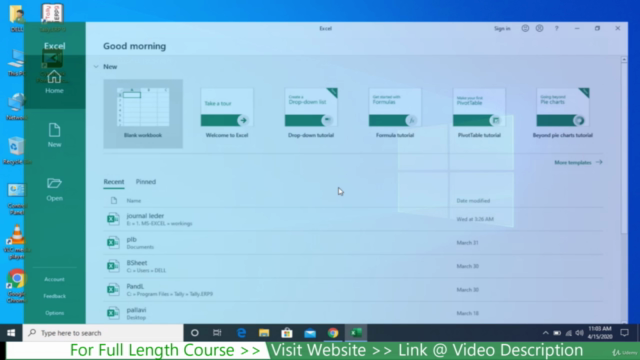Open Microsoft Store from taskbar
640x360 pixels.
[287, 333]
